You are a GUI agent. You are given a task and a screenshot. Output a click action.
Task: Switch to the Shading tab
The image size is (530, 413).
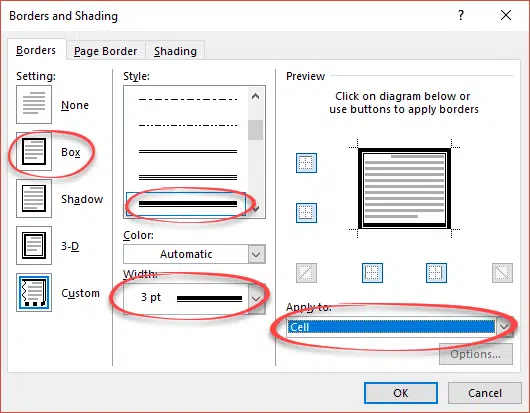(175, 51)
